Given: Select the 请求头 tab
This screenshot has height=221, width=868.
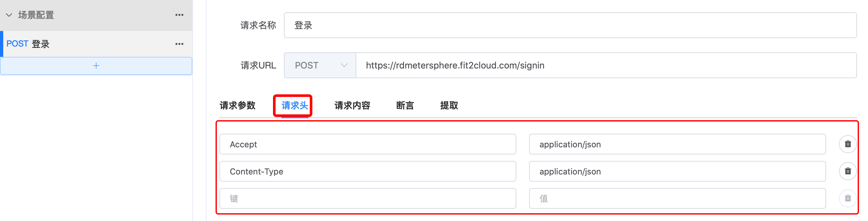Looking at the screenshot, I should coord(295,106).
